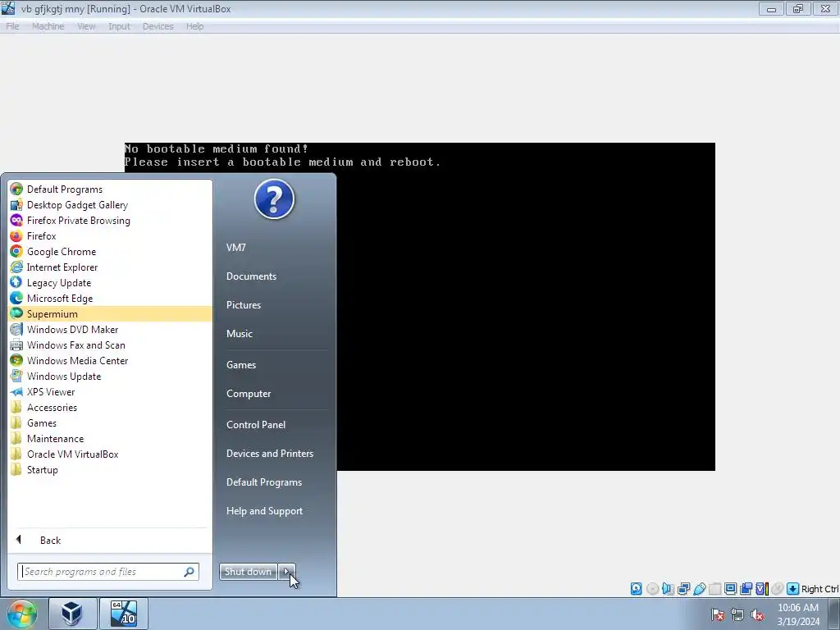This screenshot has width=840, height=630.
Task: Launch Microsoft Edge
Action: pos(110,298)
